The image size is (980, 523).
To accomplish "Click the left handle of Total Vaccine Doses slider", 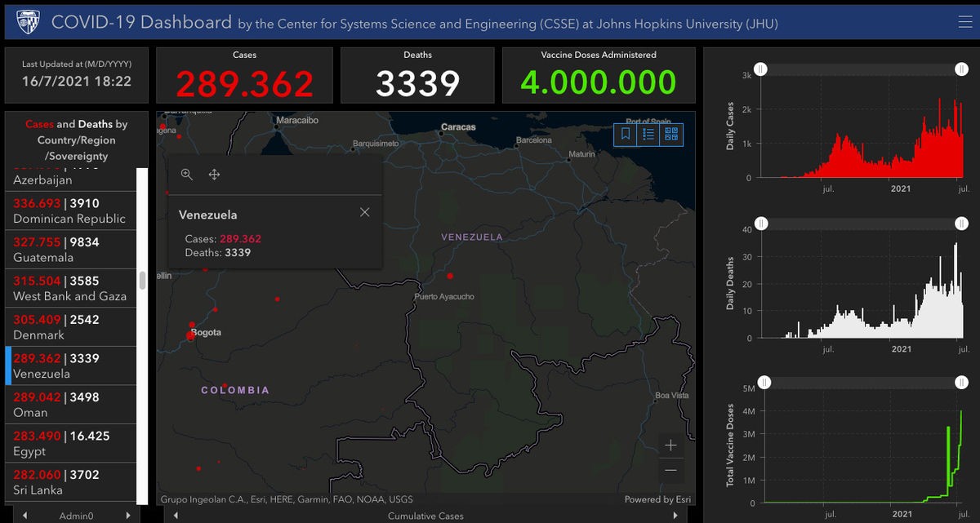I will click(x=764, y=383).
